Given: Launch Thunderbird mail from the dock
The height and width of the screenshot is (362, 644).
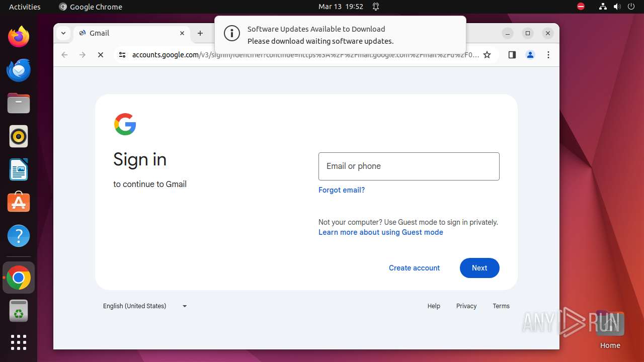Looking at the screenshot, I should 19,70.
